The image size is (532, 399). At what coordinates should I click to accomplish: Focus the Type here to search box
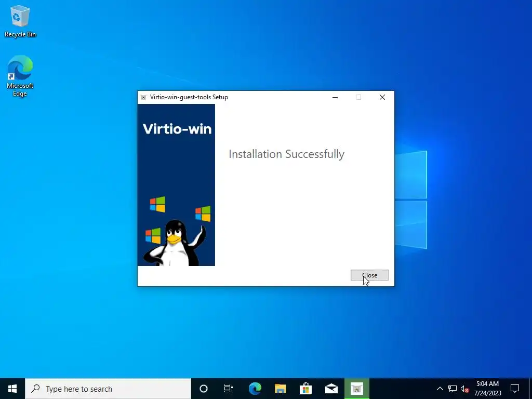click(x=108, y=389)
